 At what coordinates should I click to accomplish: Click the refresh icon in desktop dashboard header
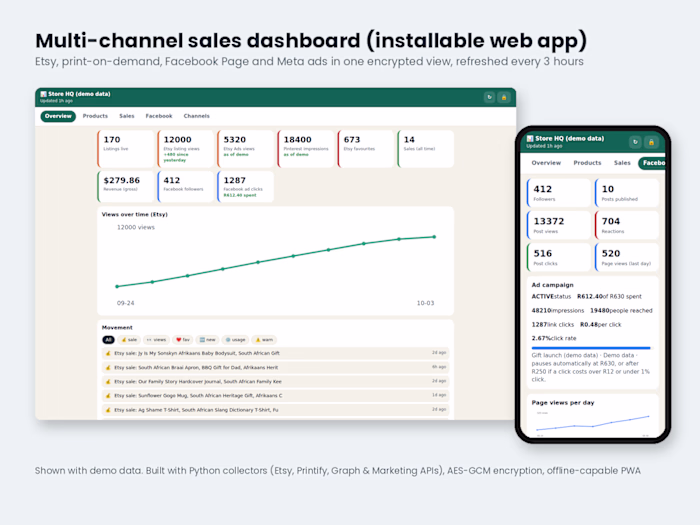[489, 97]
